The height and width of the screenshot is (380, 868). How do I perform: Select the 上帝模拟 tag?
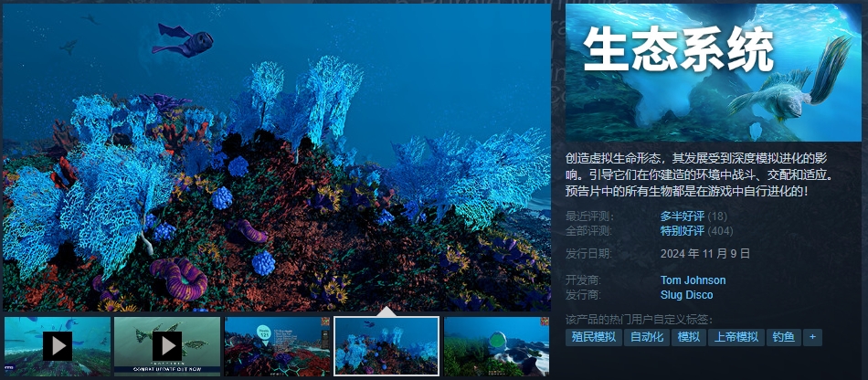(x=736, y=337)
